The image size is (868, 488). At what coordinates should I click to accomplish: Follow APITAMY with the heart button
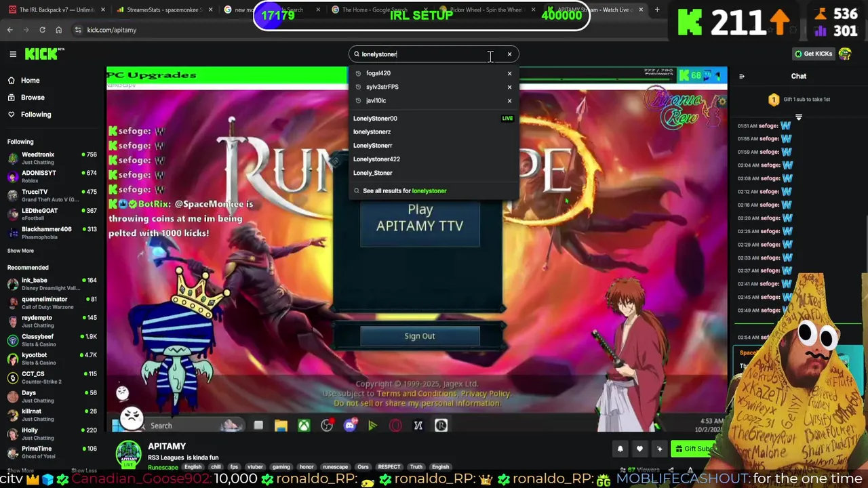click(x=639, y=449)
